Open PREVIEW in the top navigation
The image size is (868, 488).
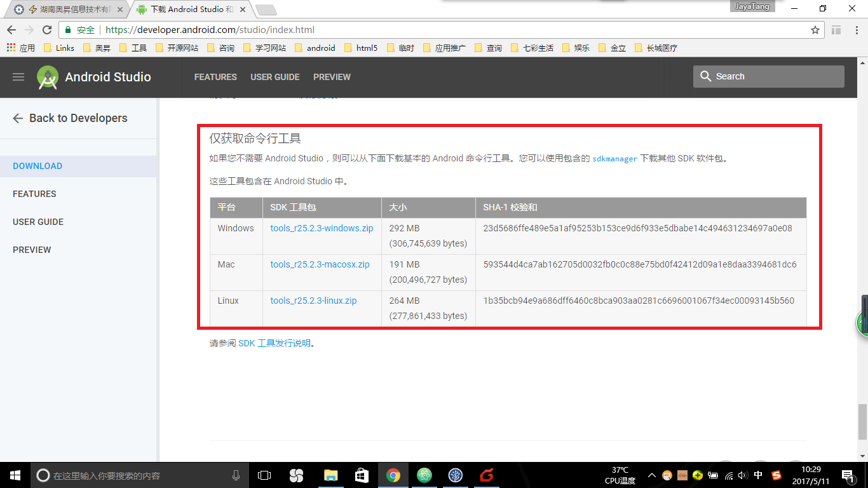click(x=332, y=77)
